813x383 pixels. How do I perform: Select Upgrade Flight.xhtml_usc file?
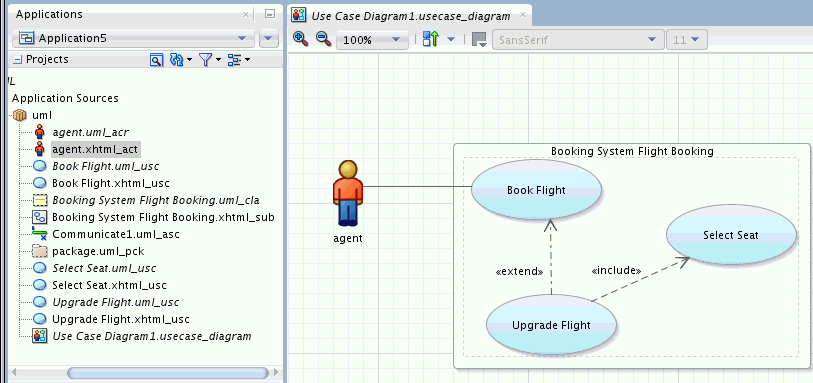tap(121, 319)
